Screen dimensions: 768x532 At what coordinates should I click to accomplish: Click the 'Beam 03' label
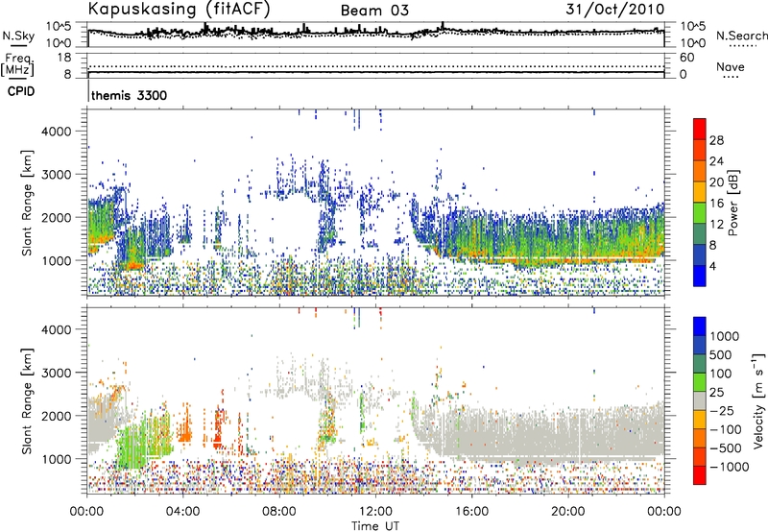point(374,11)
